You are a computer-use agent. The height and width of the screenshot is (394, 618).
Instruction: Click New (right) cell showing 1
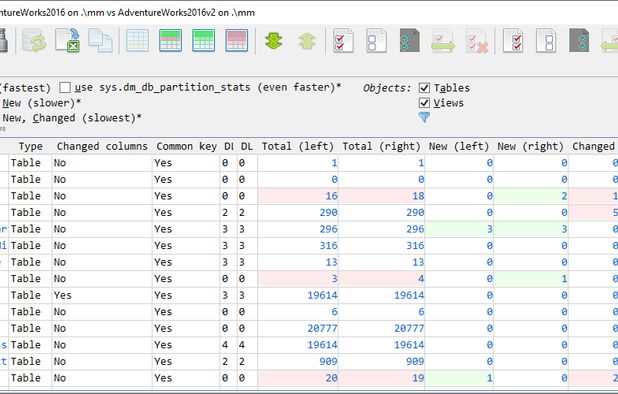pyautogui.click(x=531, y=279)
